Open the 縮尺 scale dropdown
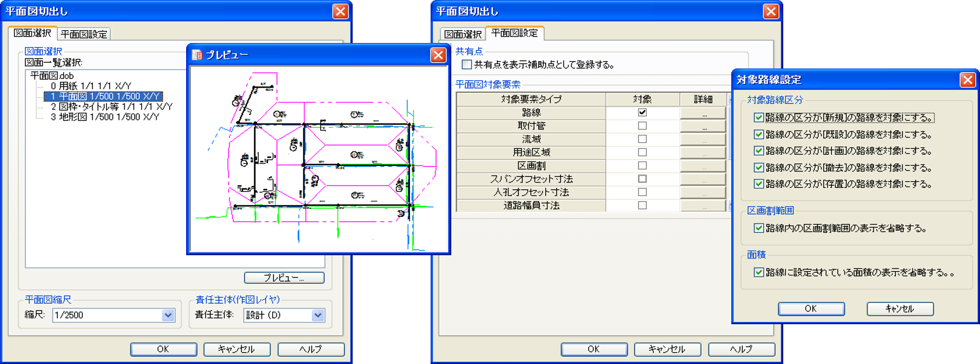This screenshot has width=980, height=364. pyautogui.click(x=168, y=315)
